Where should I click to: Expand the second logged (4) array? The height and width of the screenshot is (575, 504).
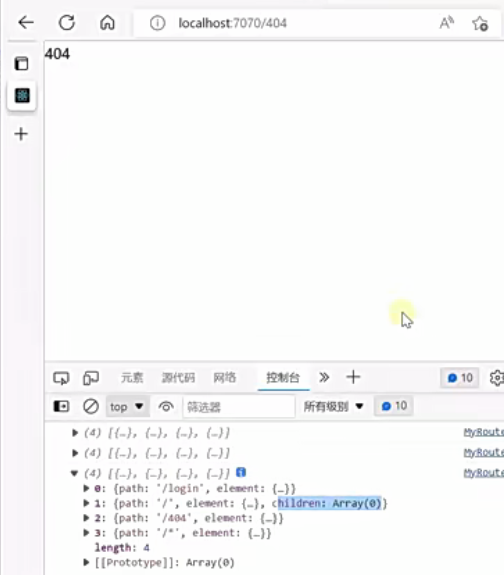coord(75,453)
